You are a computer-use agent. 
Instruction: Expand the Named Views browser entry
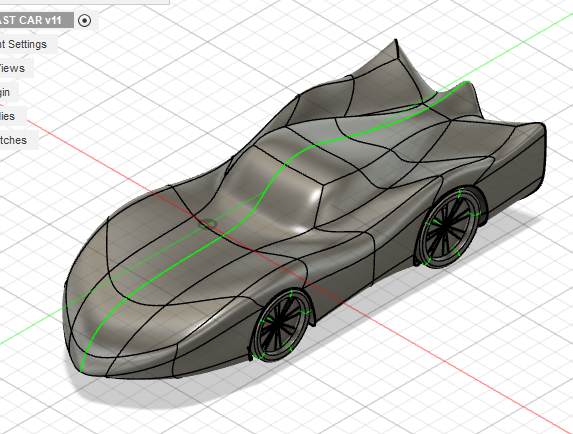[16, 68]
